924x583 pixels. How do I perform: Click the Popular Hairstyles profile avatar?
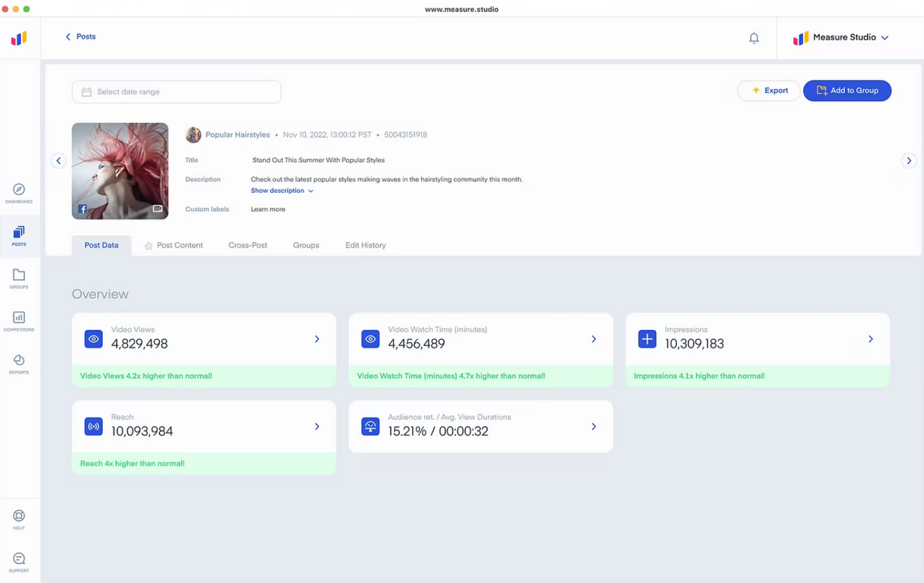pyautogui.click(x=193, y=135)
